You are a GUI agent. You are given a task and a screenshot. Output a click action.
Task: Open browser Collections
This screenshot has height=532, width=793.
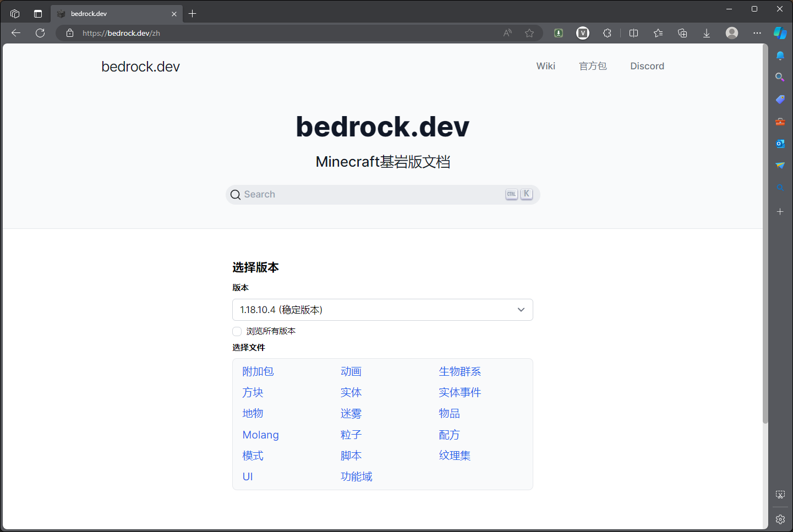[682, 33]
